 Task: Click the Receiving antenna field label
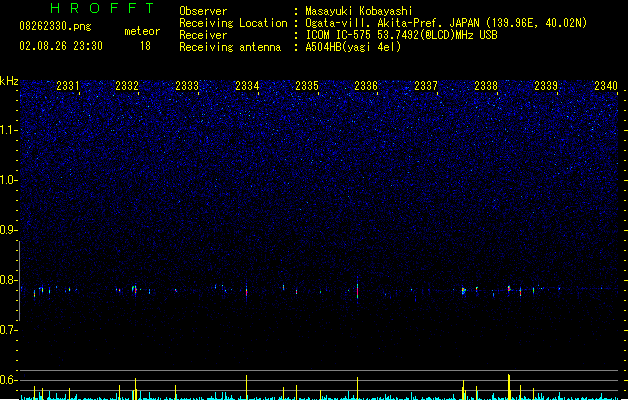click(x=230, y=47)
